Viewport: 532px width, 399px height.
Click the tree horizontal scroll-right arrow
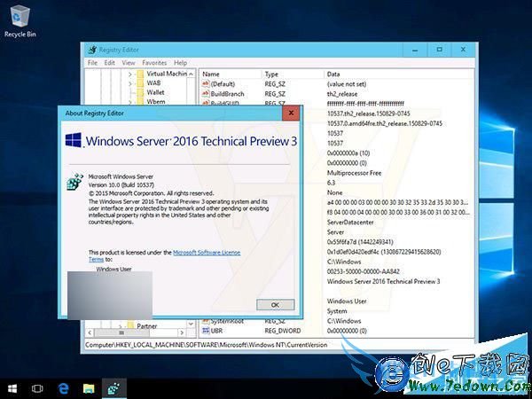click(x=182, y=332)
